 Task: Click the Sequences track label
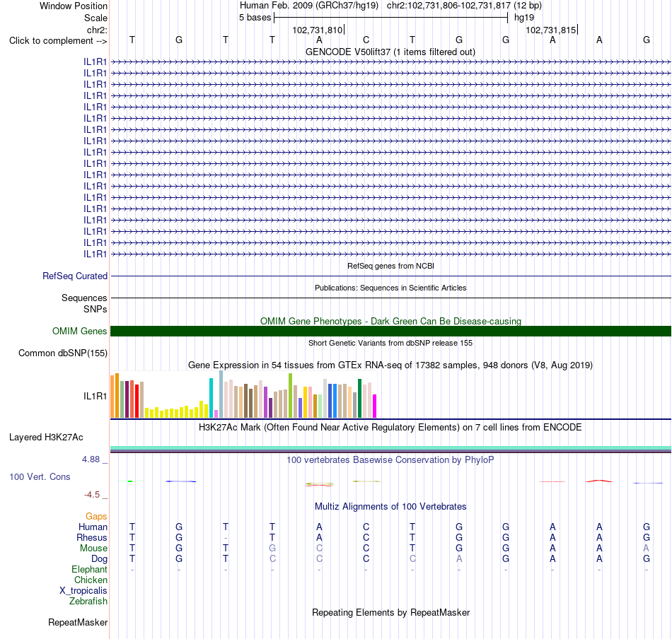tap(84, 298)
